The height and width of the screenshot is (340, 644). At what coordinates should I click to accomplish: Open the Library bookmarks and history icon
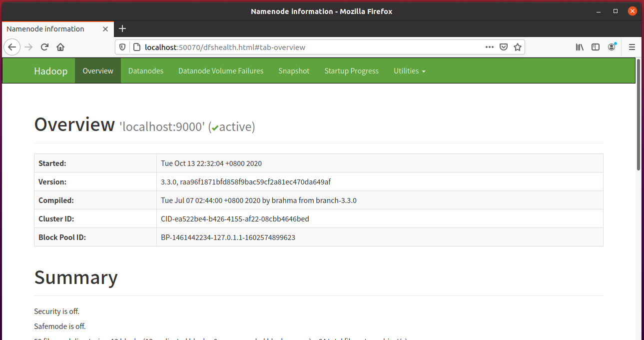click(580, 47)
